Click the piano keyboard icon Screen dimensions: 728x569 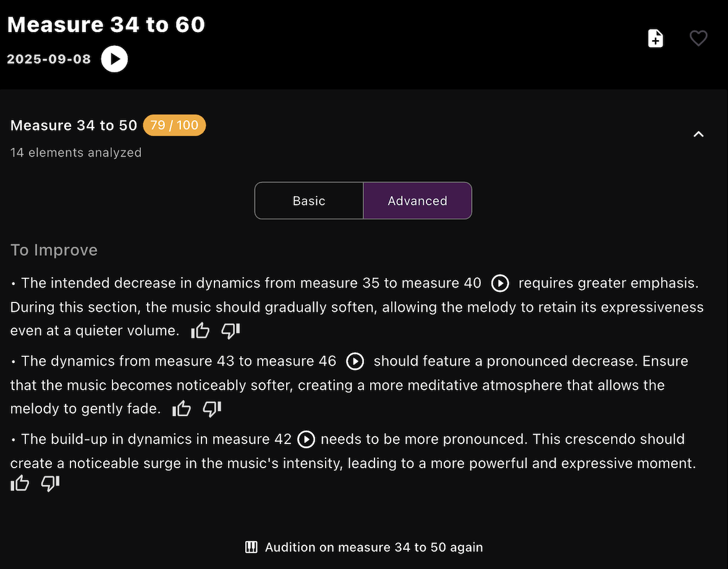click(252, 547)
